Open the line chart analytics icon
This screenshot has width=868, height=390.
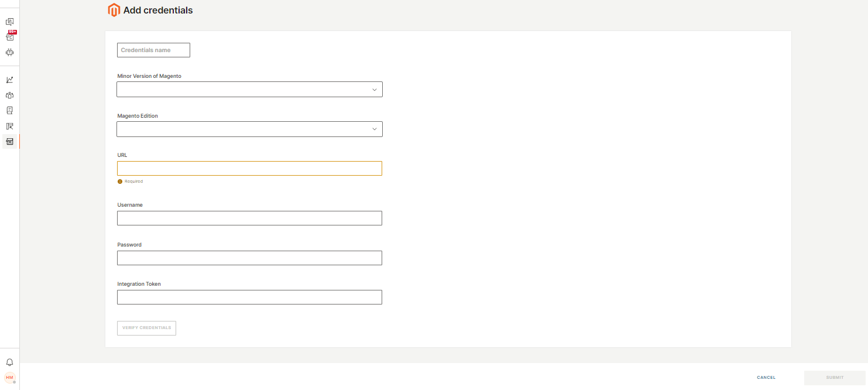9,80
